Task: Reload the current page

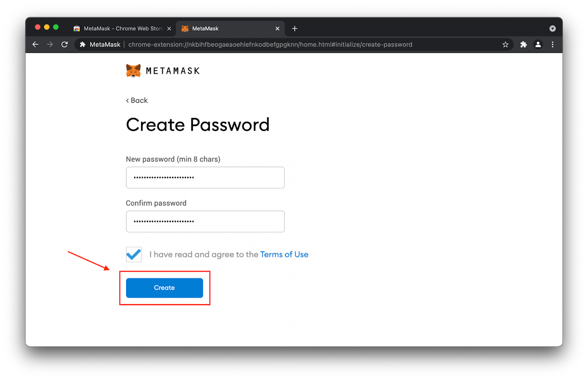Action: pos(65,45)
